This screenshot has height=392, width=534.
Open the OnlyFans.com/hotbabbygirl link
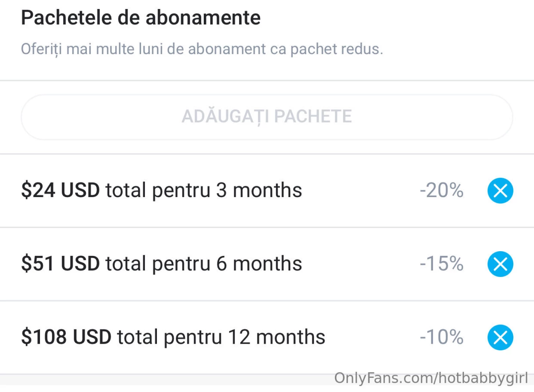point(432,378)
